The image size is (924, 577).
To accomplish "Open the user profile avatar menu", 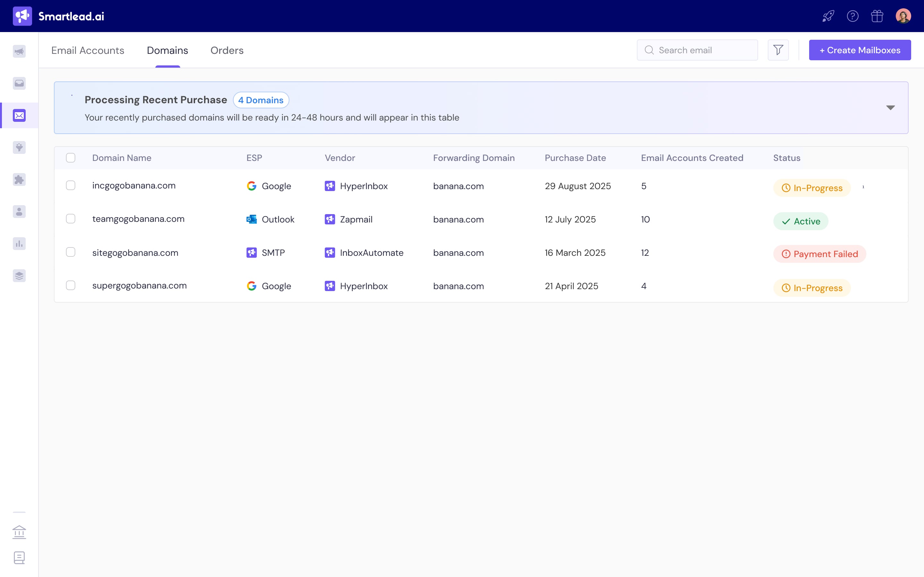I will 903,16.
